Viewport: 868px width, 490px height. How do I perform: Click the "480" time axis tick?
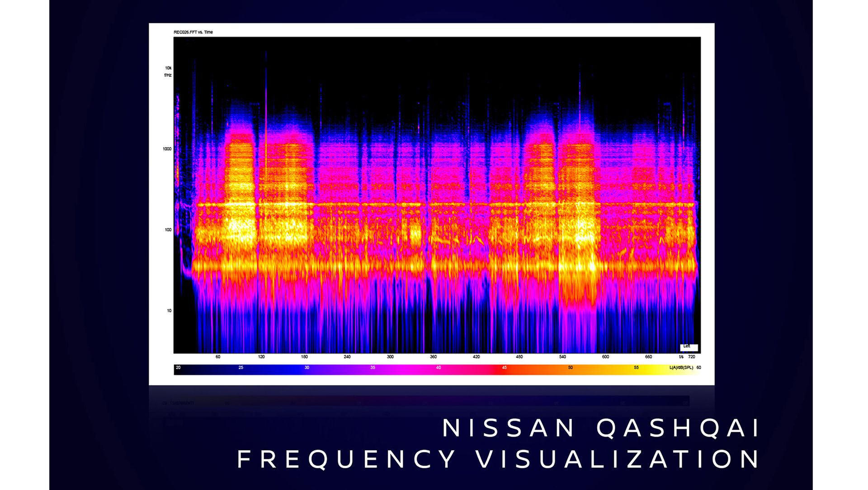tap(519, 357)
